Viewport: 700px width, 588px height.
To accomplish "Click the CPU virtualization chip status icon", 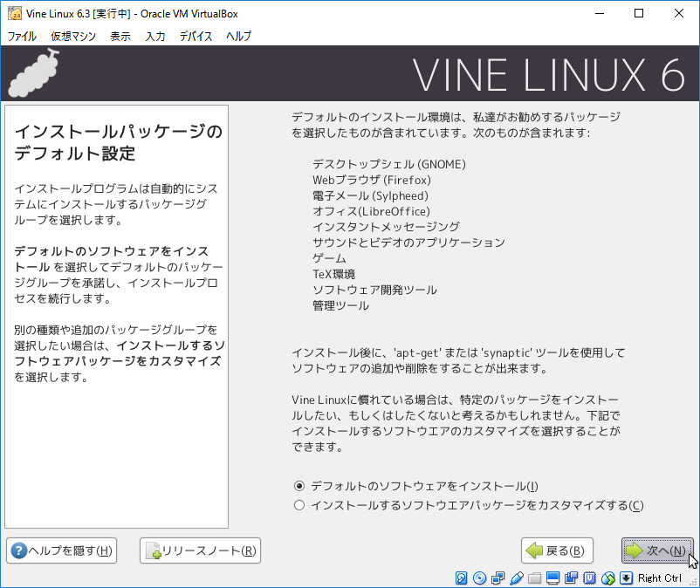I will click(x=589, y=578).
